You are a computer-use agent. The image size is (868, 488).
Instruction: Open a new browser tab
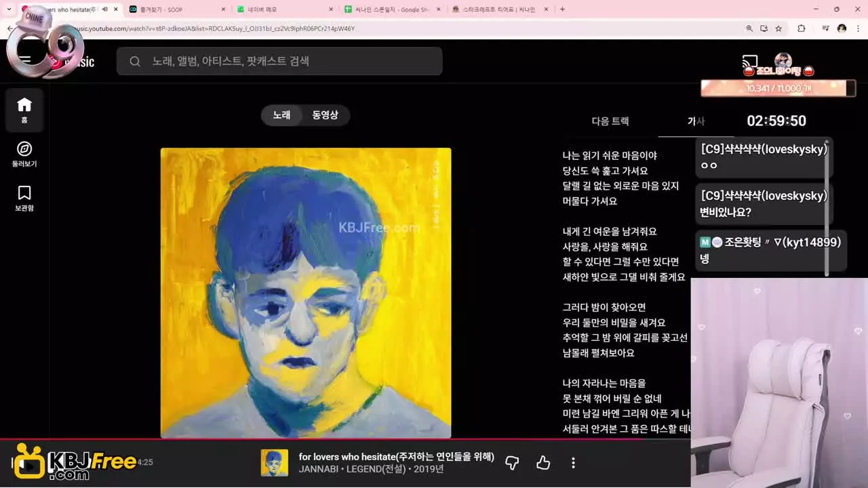pos(562,9)
